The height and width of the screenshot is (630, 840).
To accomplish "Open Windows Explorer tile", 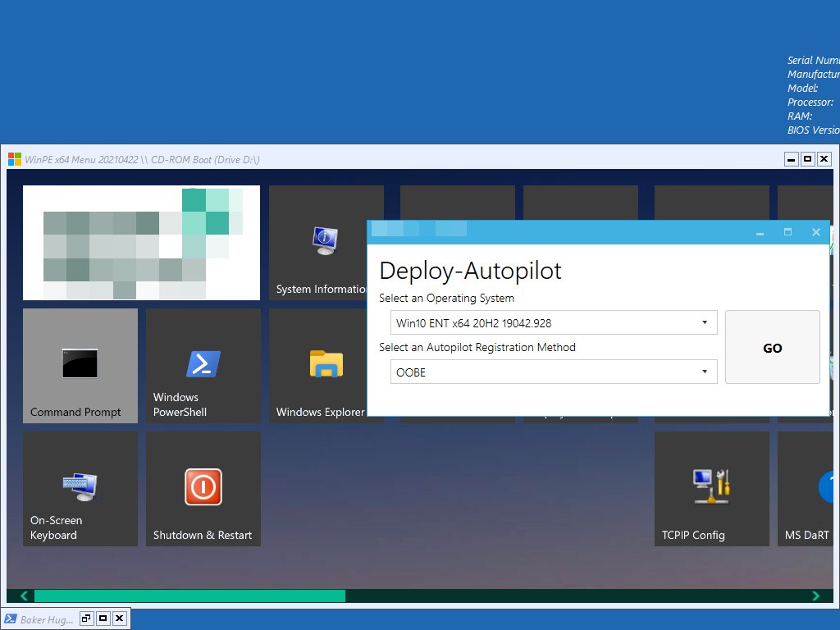I will (318, 365).
